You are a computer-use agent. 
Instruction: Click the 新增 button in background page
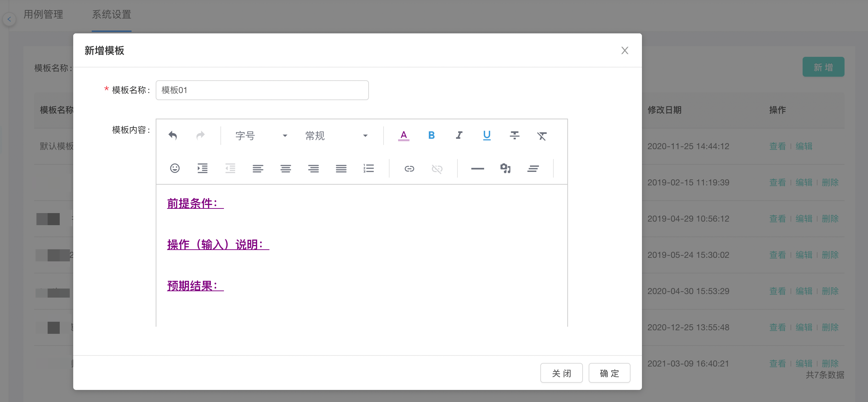(x=823, y=67)
